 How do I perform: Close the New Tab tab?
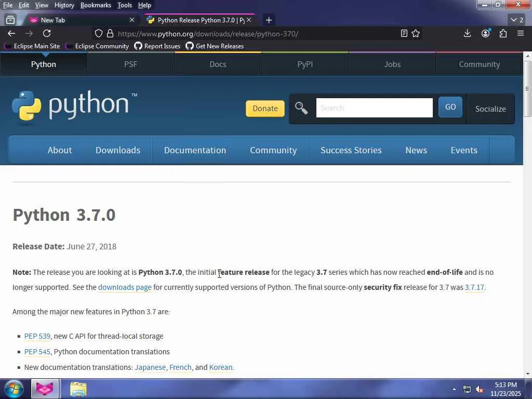[x=132, y=20]
